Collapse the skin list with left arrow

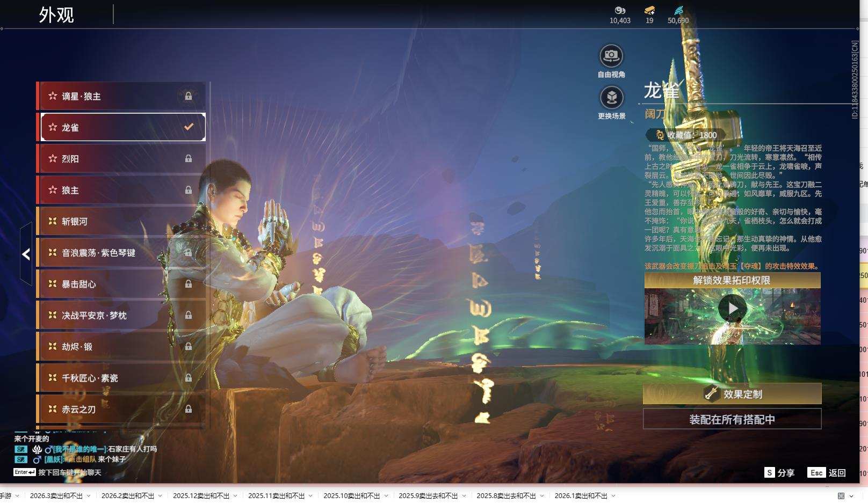(x=26, y=254)
